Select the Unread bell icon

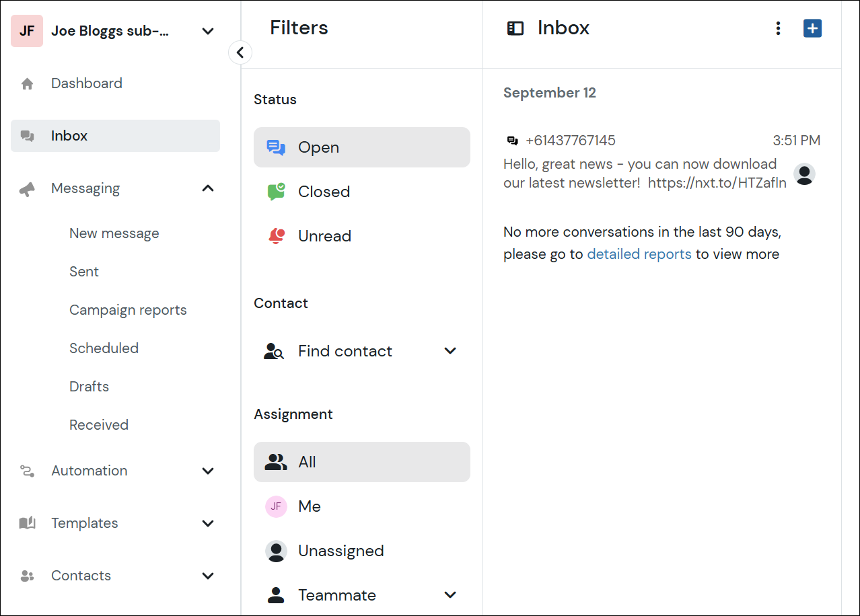point(276,235)
